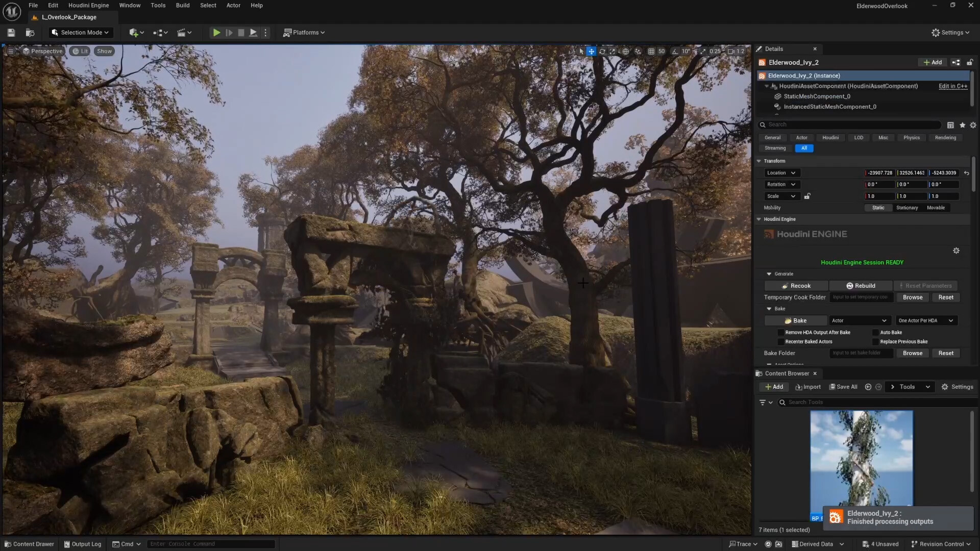Click the Save asset icon in the toolbar
Viewport: 980px width, 551px height.
[10, 32]
